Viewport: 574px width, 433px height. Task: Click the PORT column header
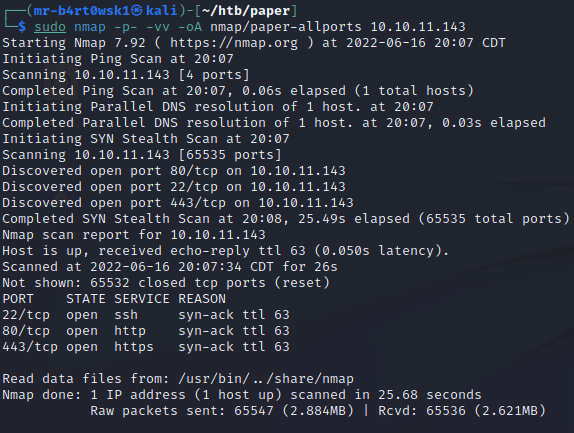pyautogui.click(x=18, y=299)
